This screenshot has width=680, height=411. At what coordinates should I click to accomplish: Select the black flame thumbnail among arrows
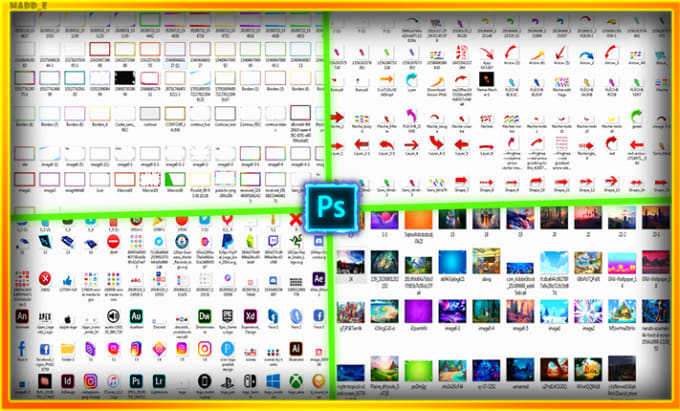pos(486,80)
